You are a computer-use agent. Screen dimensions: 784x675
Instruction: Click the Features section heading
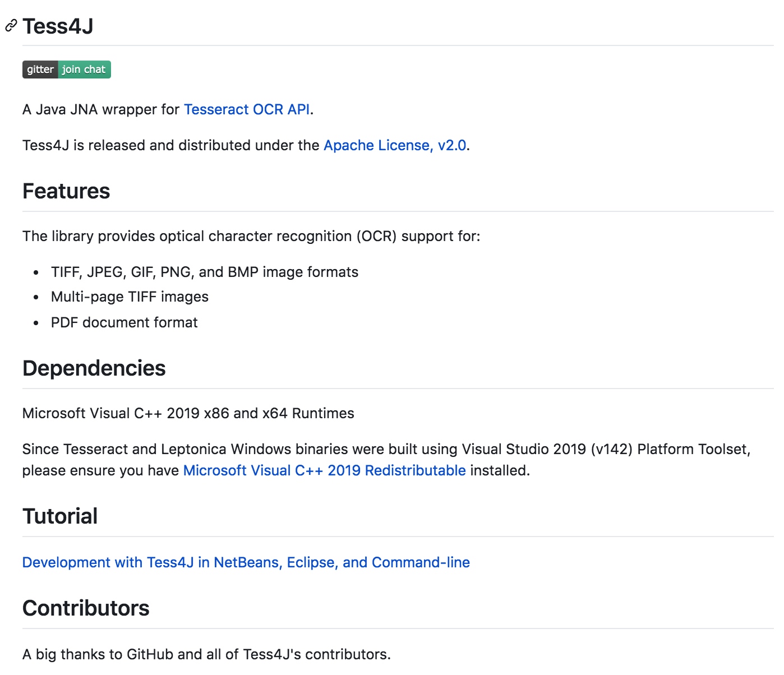pos(66,191)
